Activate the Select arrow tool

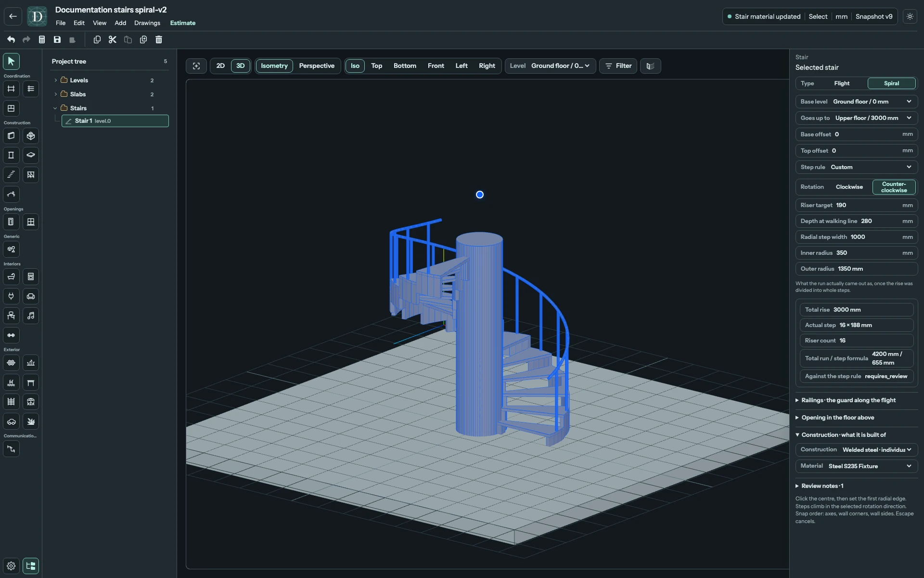click(x=11, y=62)
